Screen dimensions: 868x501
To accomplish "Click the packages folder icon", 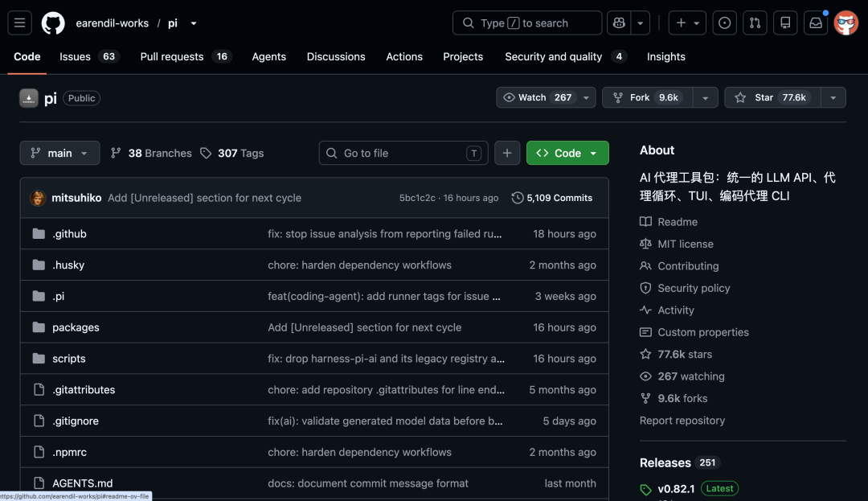I will click(39, 327).
